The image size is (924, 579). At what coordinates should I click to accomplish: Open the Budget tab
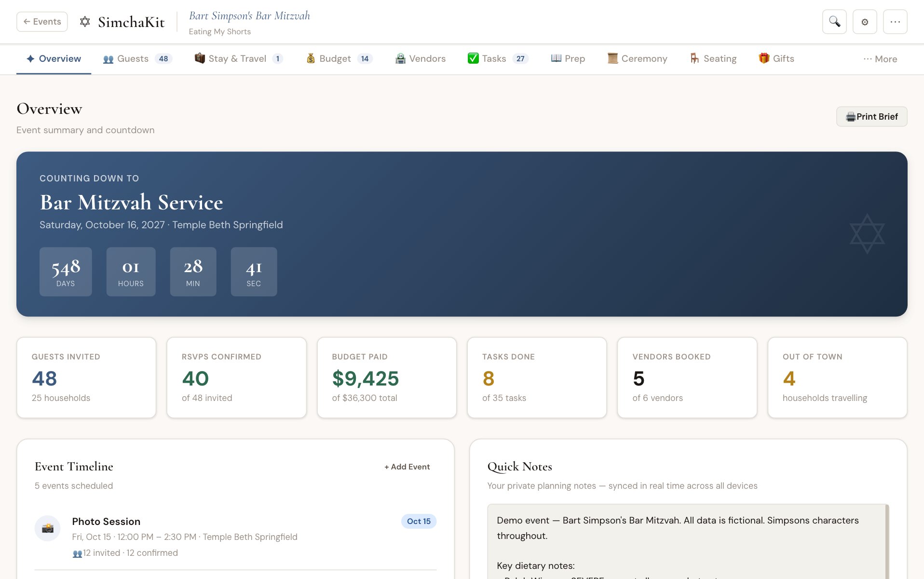tap(340, 59)
